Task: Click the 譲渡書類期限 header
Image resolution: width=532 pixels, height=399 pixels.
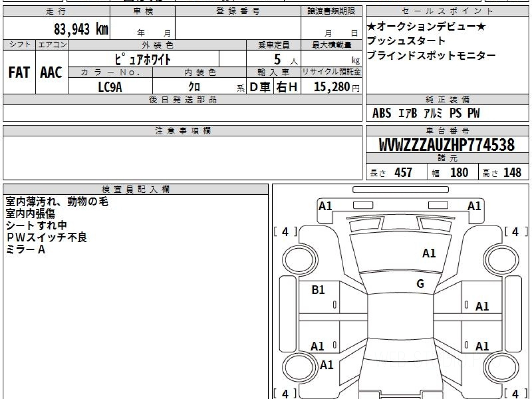Action: (331, 12)
